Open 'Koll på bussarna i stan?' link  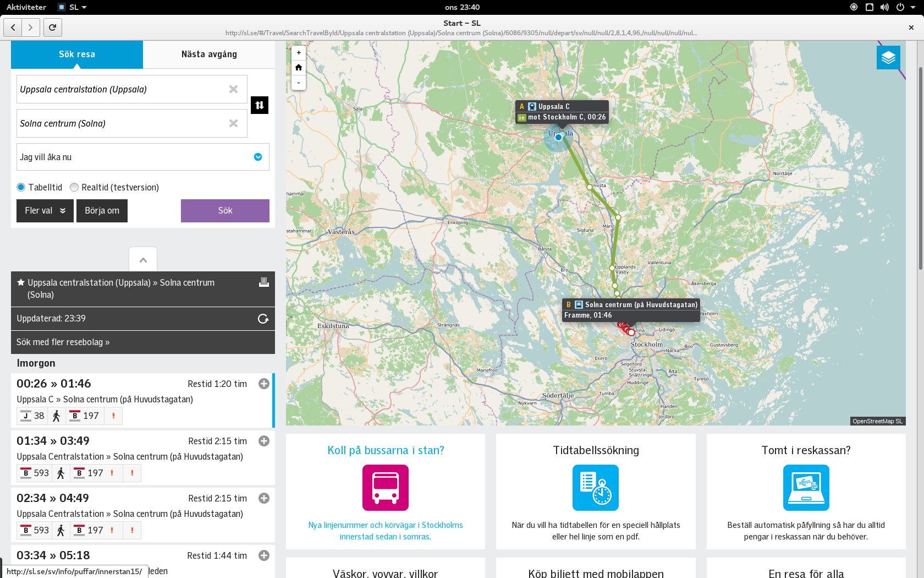tap(386, 450)
